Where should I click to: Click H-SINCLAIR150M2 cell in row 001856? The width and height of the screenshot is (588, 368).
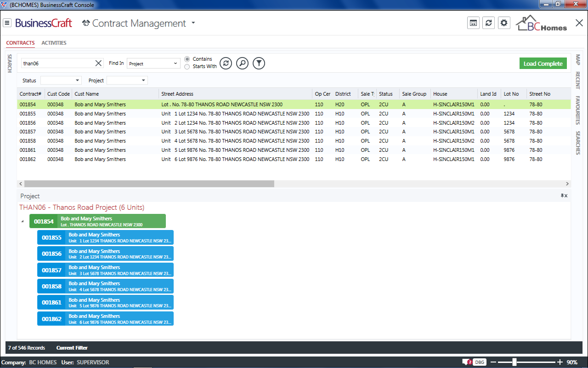[454, 123]
